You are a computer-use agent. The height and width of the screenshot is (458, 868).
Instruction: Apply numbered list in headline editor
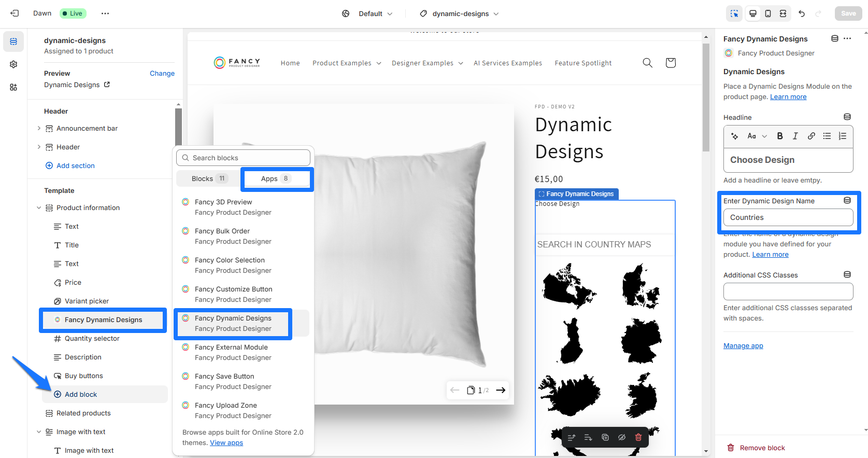[x=843, y=136]
